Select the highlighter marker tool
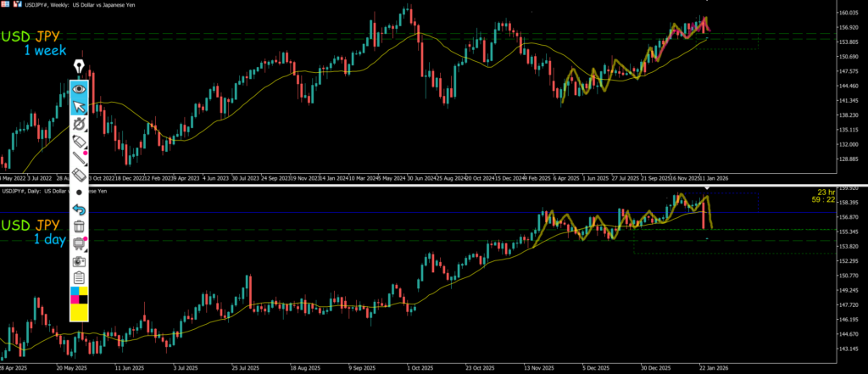Screen dimensions: 868x374 tap(79, 141)
